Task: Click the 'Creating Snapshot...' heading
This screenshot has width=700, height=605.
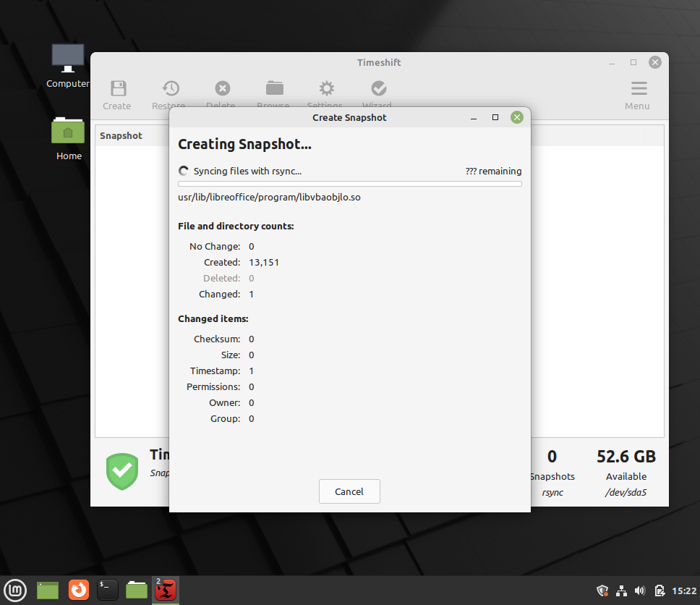Action: [244, 144]
